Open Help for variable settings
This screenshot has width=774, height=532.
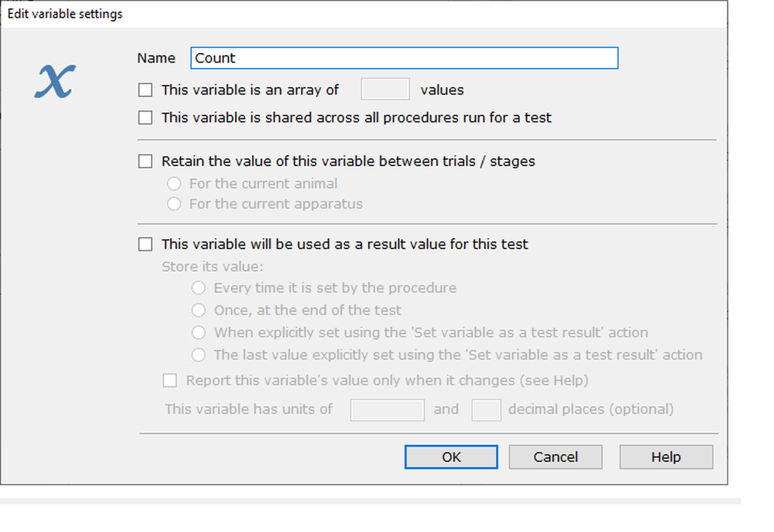click(665, 457)
